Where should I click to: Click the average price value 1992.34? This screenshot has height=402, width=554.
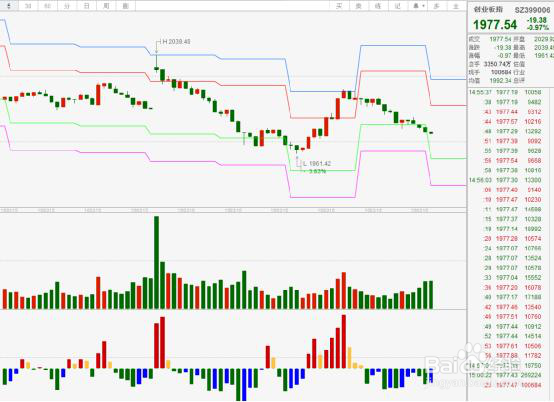(x=500, y=81)
